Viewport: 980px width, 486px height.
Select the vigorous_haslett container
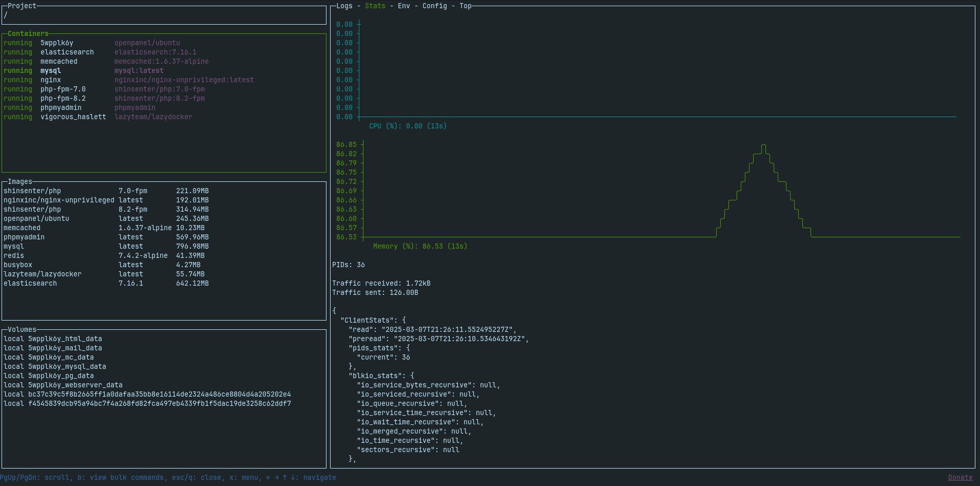click(x=164, y=117)
